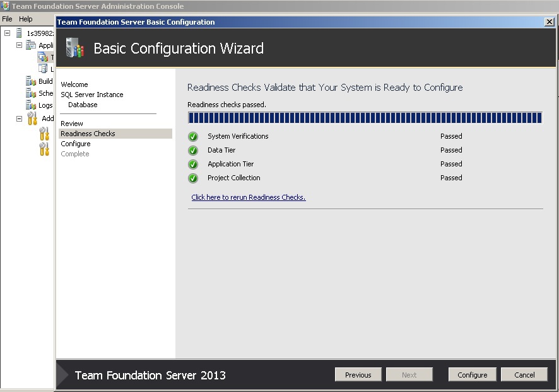This screenshot has width=559, height=392.
Task: Open the Help menu
Action: point(26,19)
